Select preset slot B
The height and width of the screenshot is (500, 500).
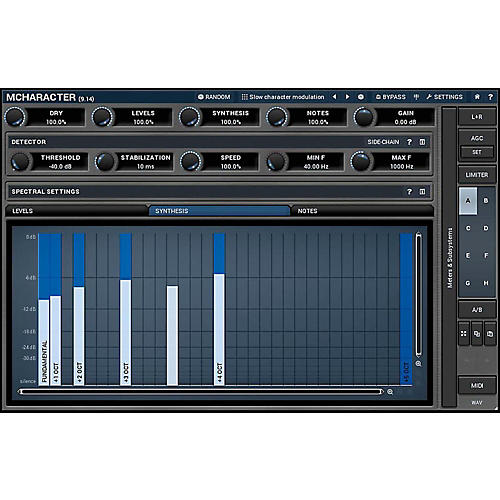pyautogui.click(x=486, y=201)
